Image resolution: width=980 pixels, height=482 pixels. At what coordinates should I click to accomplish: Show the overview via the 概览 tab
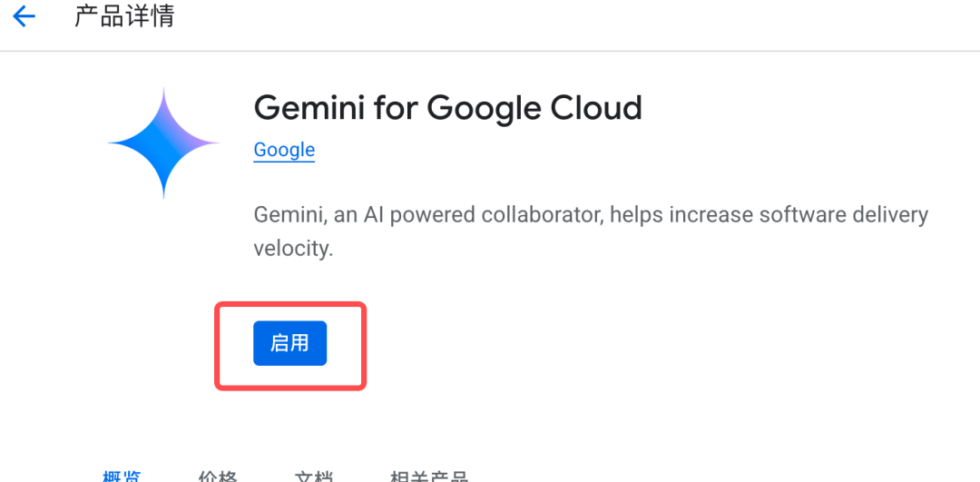click(122, 476)
